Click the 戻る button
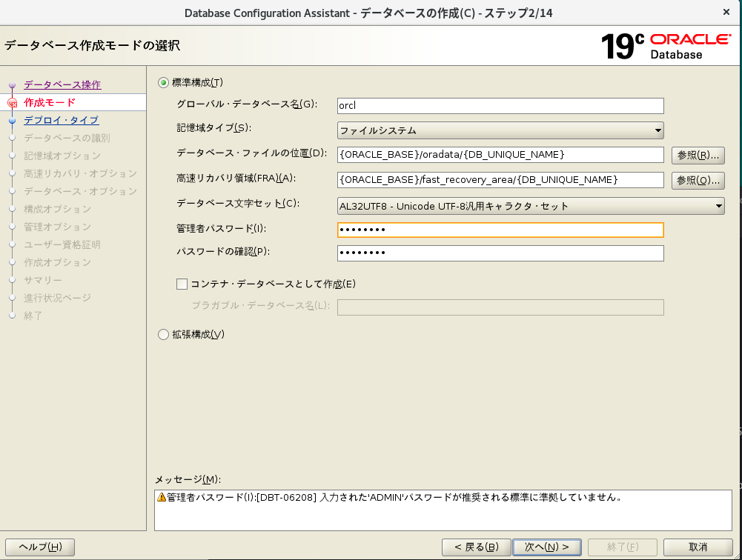This screenshot has width=742, height=560. tap(476, 547)
